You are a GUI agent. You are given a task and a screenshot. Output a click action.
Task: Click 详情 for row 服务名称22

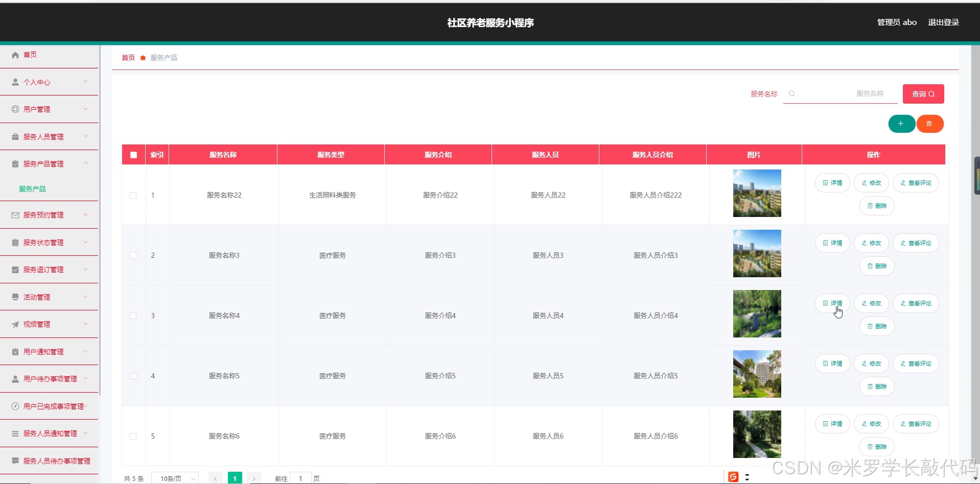click(832, 183)
